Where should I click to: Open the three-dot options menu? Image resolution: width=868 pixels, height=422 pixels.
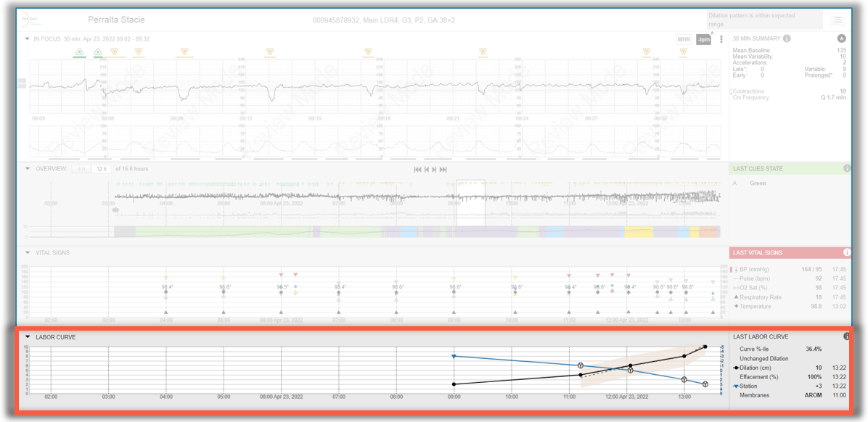[x=721, y=39]
